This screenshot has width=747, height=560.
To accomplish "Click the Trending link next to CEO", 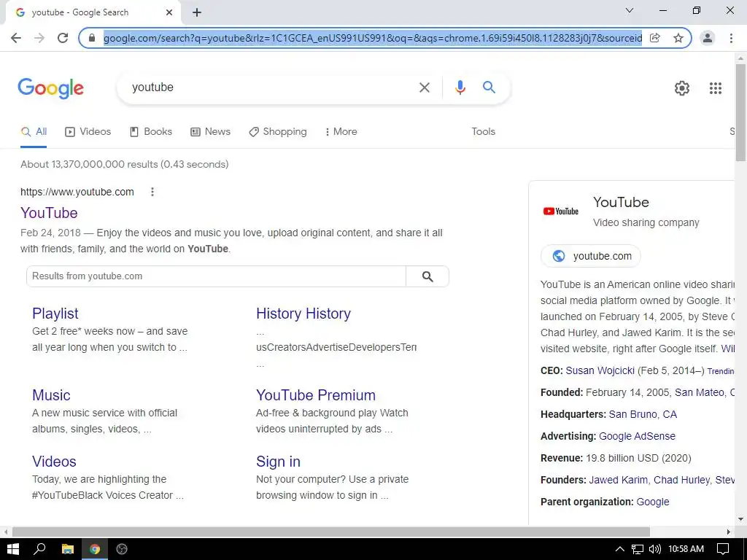I will tap(721, 371).
